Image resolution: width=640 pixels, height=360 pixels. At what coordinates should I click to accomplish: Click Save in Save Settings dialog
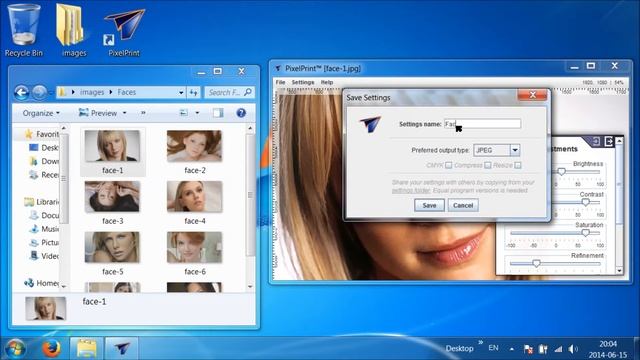click(x=429, y=205)
